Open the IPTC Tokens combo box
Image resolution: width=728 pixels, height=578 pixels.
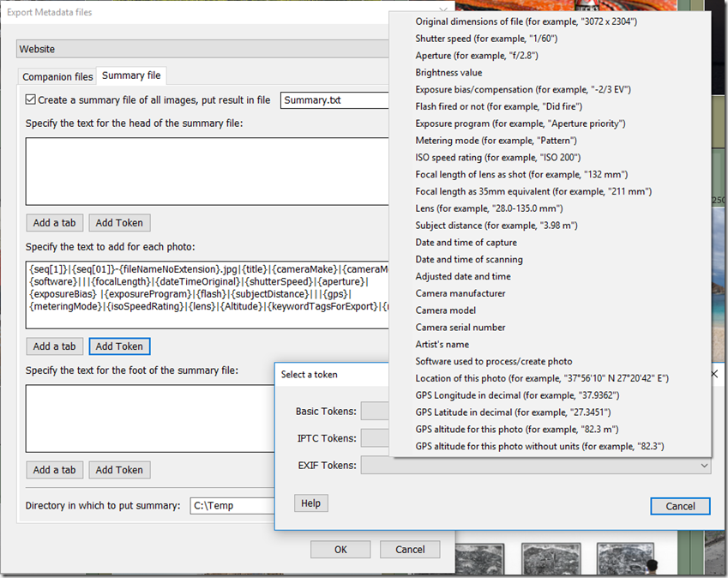click(375, 438)
